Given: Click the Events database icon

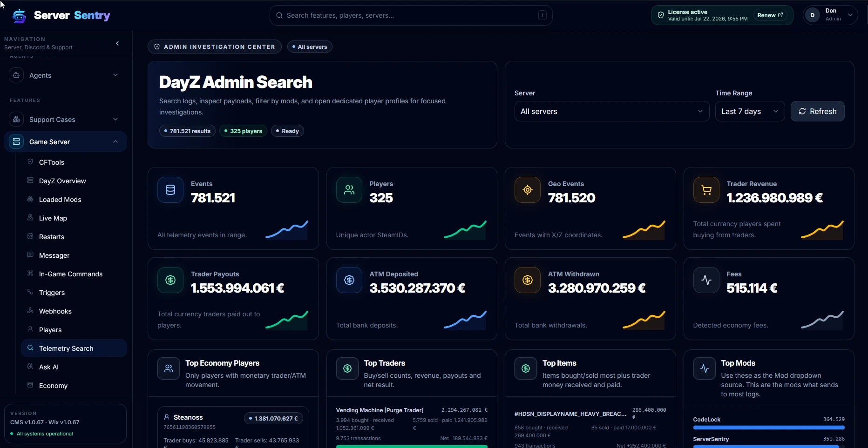Looking at the screenshot, I should [170, 190].
